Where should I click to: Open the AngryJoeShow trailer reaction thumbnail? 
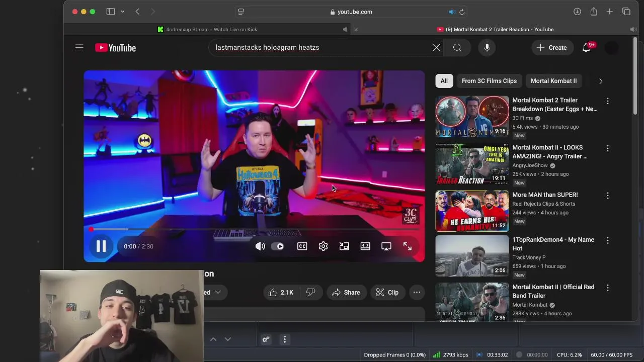coord(472,164)
